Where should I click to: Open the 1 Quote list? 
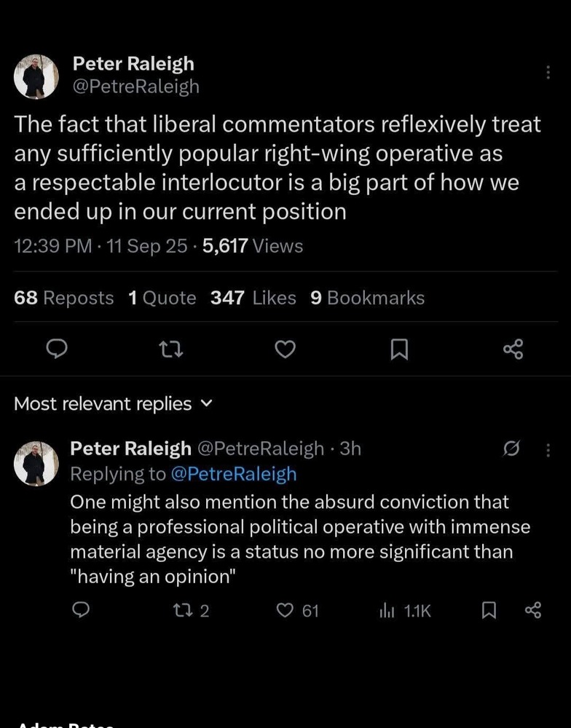[162, 298]
